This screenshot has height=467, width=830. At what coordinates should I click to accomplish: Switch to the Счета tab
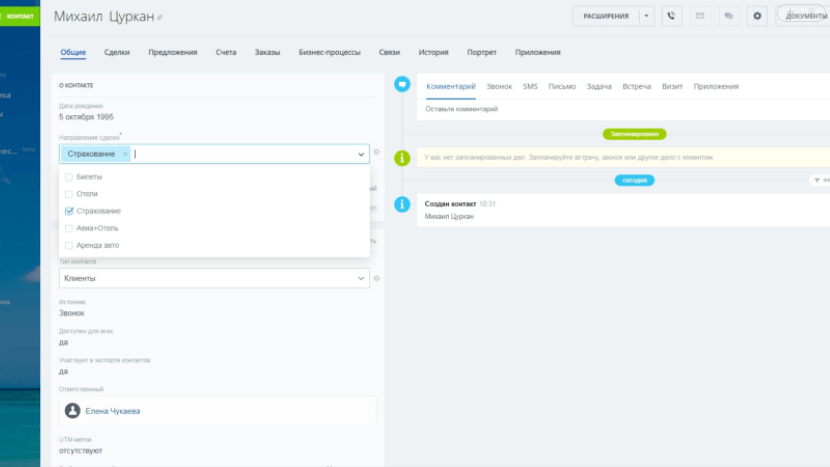(x=226, y=52)
